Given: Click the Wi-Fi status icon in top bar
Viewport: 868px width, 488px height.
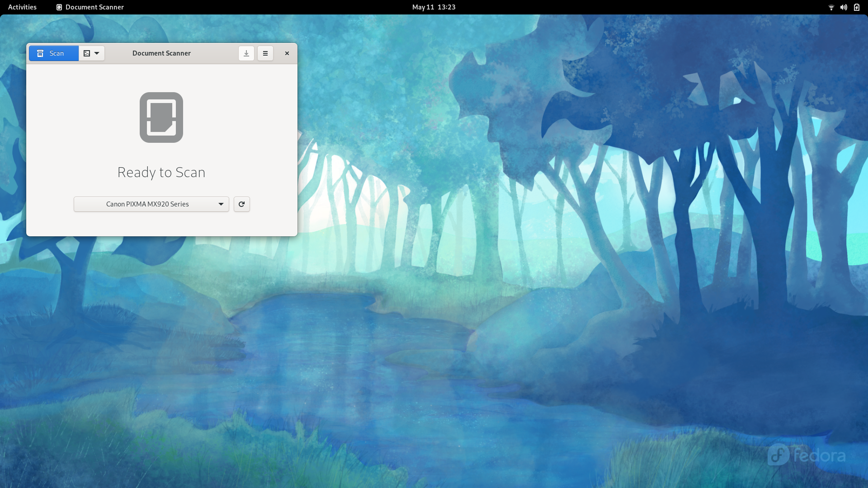Looking at the screenshot, I should (831, 7).
